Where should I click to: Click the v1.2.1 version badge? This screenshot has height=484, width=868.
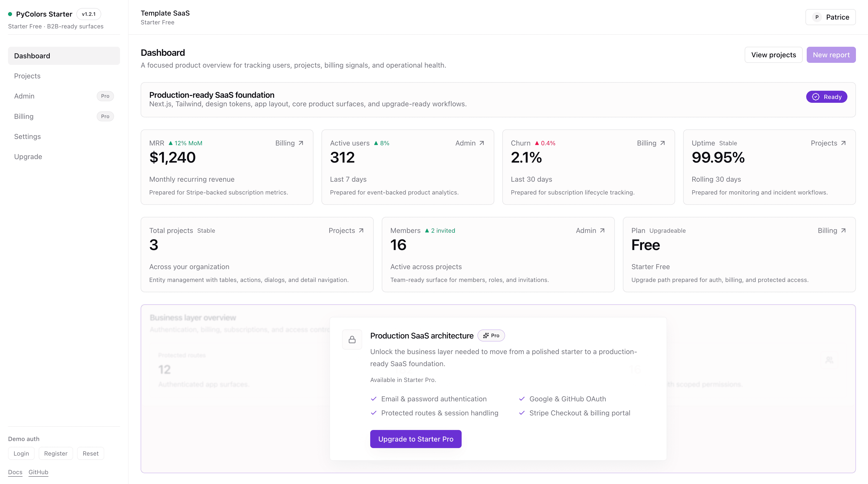(89, 14)
